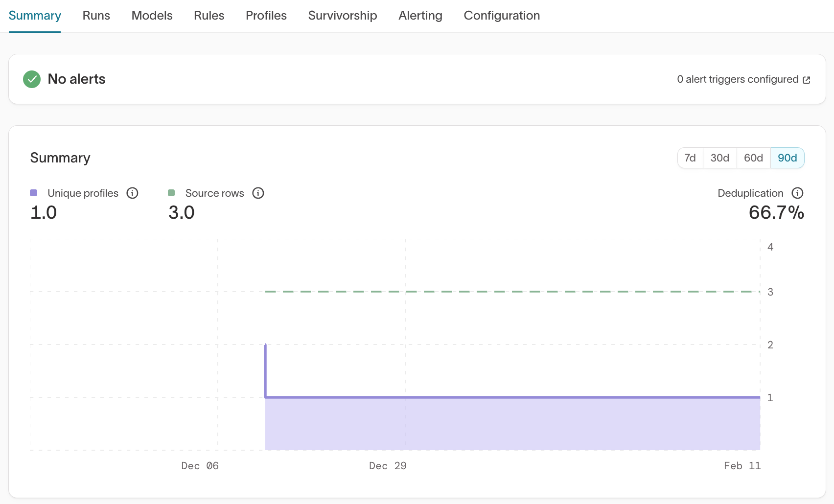Open the Runs tab
Screen dimensions: 834x504
[96, 16]
